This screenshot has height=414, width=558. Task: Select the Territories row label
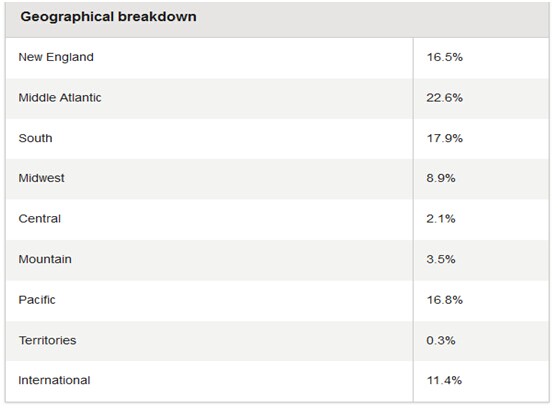[x=47, y=340]
